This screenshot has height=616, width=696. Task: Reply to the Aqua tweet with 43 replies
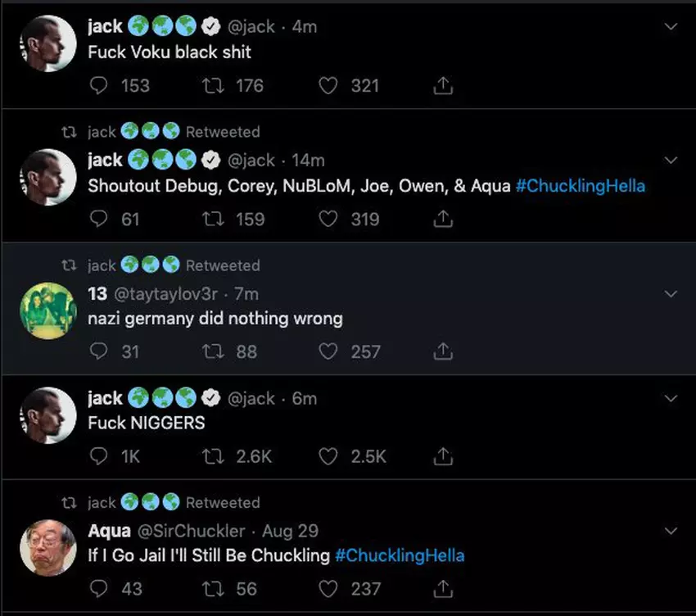click(99, 588)
